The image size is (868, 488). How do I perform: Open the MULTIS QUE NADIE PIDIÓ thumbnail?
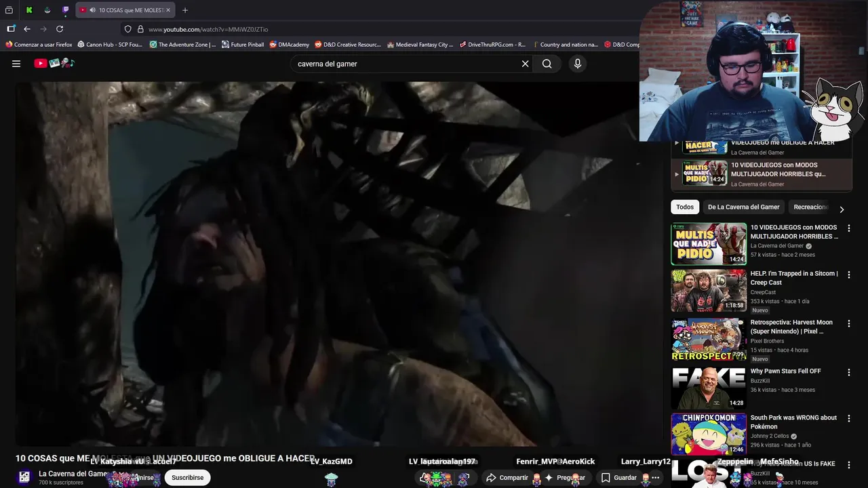click(709, 244)
